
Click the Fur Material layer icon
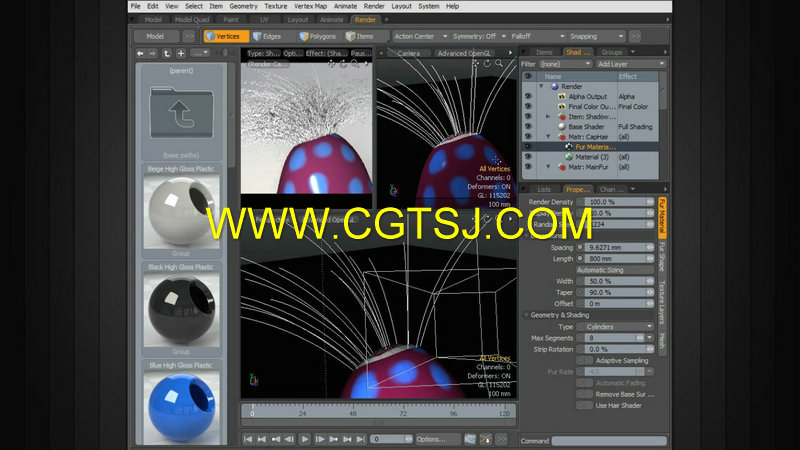569,147
